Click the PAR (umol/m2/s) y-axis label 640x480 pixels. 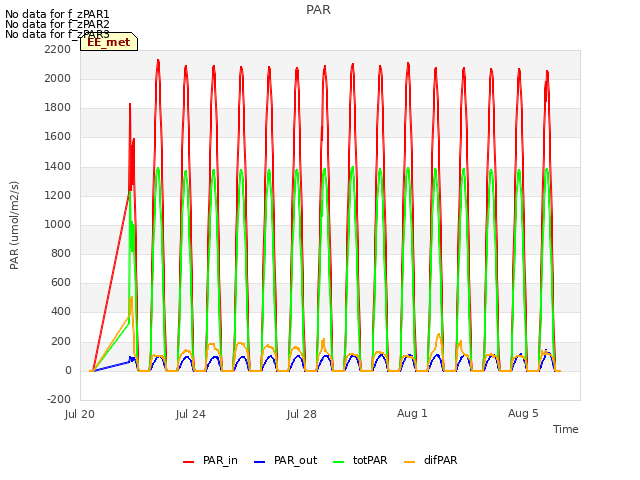click(14, 225)
